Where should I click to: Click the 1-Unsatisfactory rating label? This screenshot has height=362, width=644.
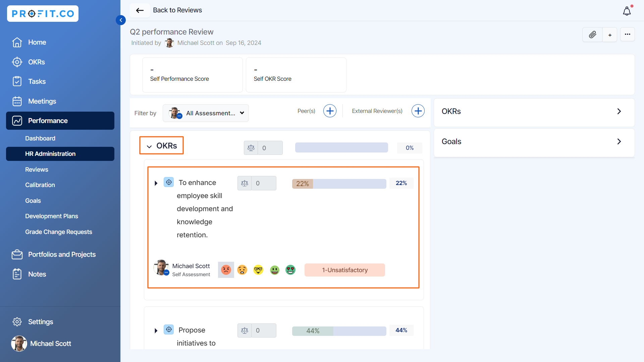click(344, 270)
